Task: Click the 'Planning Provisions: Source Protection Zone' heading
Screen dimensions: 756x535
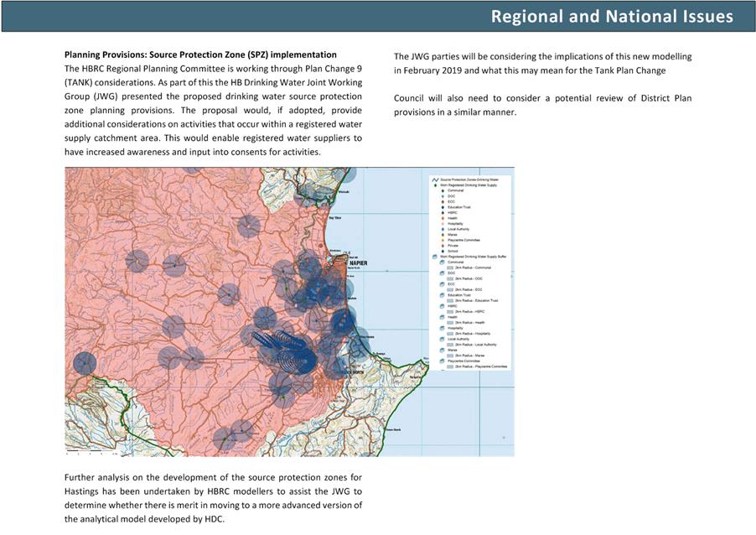Action: tap(200, 55)
